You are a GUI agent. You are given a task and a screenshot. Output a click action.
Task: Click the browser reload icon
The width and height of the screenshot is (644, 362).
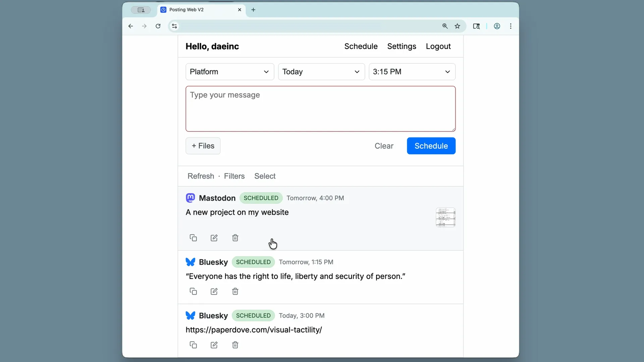[158, 26]
